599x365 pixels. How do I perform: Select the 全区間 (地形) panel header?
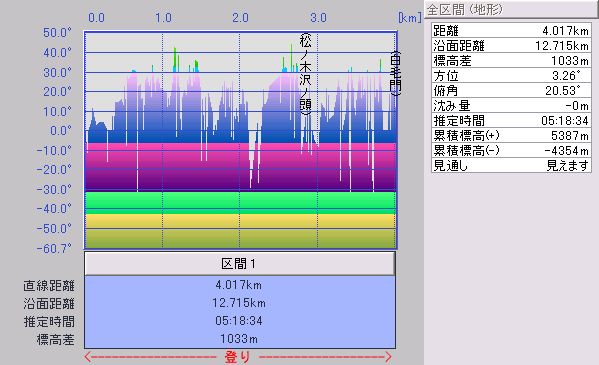click(511, 9)
